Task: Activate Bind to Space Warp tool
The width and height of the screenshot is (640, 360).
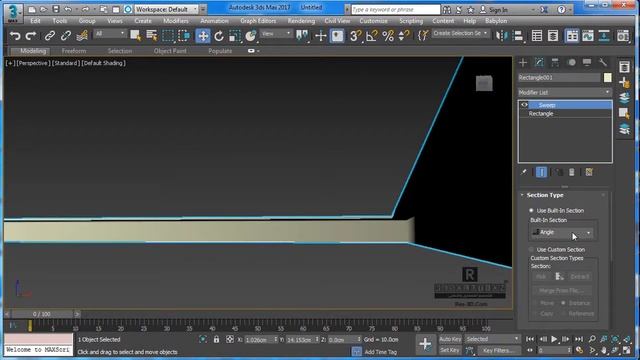Action: tap(82, 36)
